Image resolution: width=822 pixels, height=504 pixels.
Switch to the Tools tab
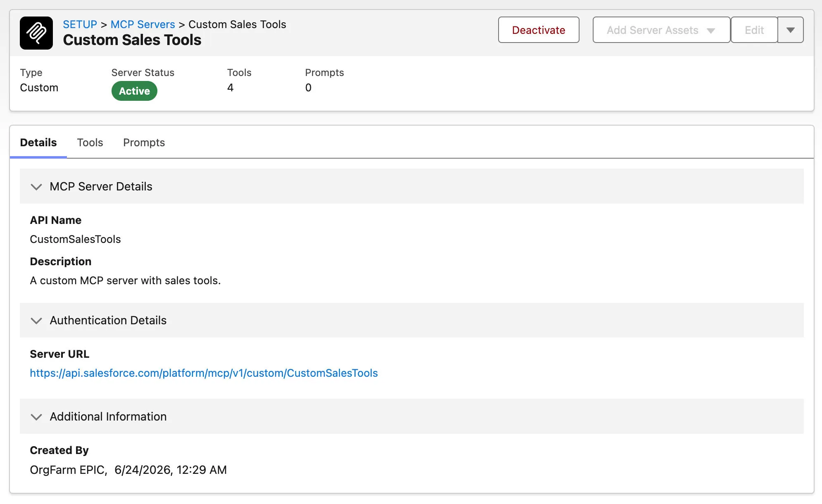(x=90, y=143)
